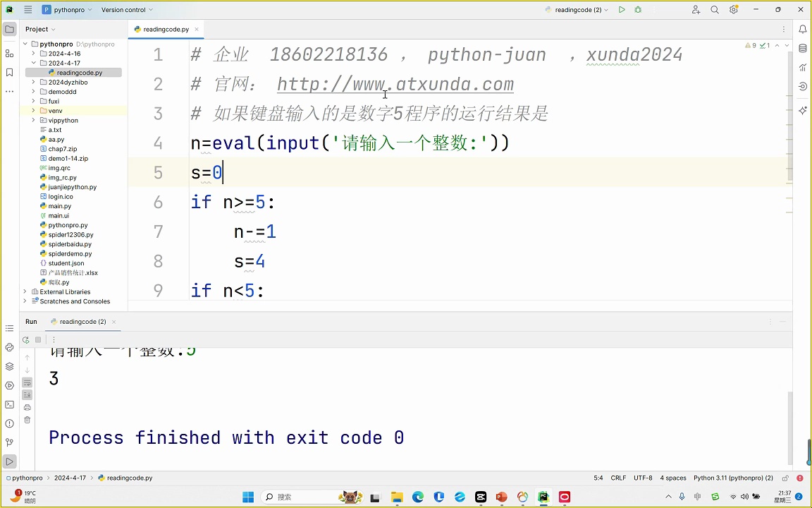Toggle the file read-only lock icon
This screenshot has height=508, width=812.
pyautogui.click(x=785, y=478)
